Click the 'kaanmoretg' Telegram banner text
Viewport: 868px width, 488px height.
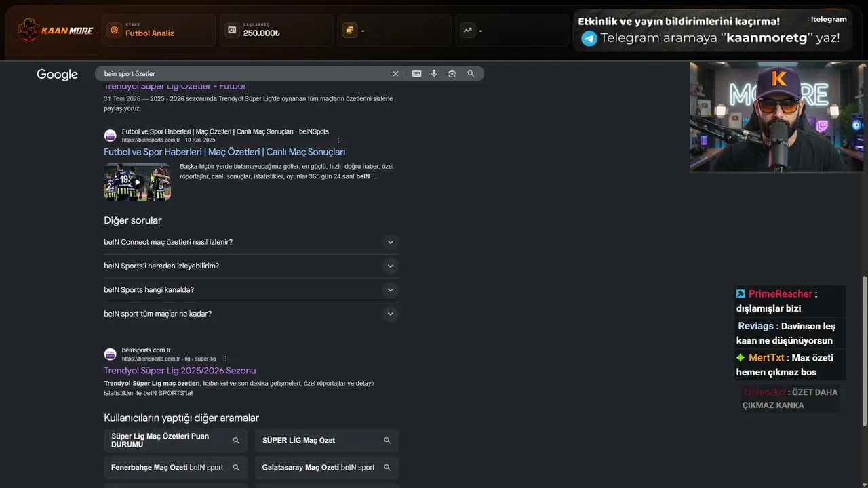(767, 38)
